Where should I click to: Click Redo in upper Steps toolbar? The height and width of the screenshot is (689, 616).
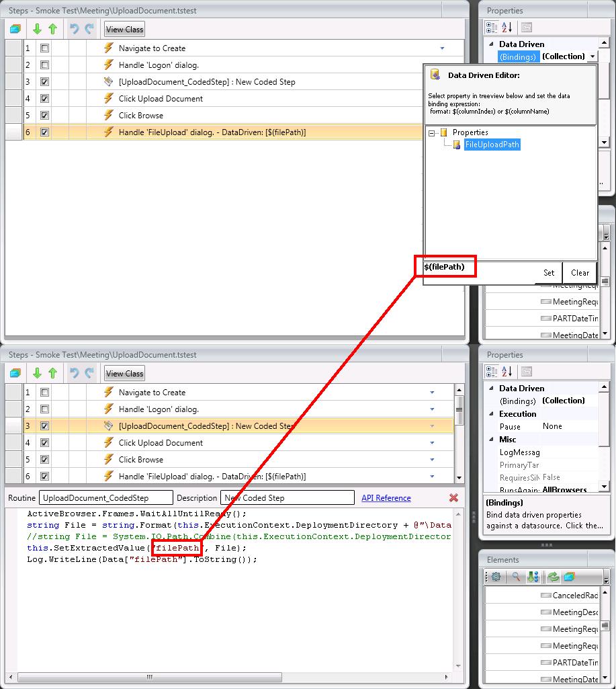click(x=89, y=30)
